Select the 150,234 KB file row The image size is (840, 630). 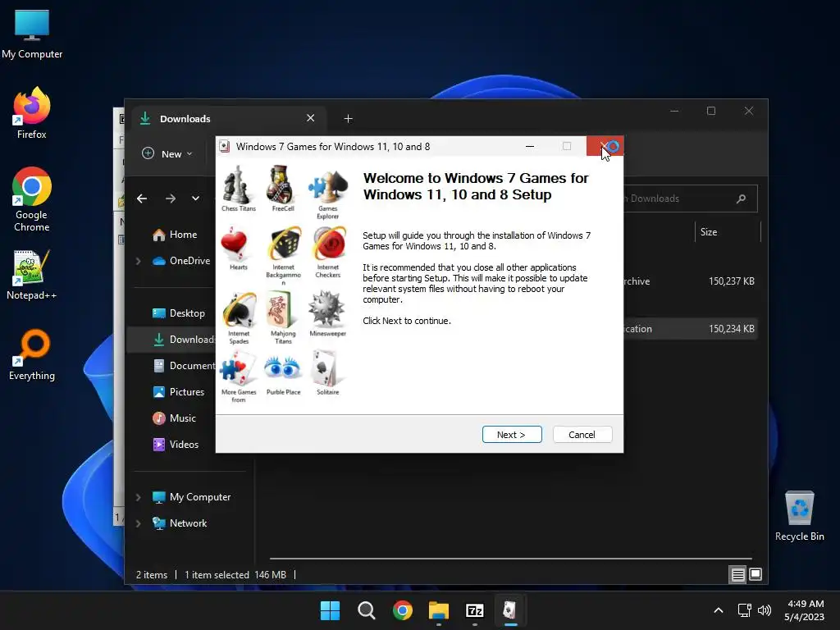pyautogui.click(x=691, y=329)
